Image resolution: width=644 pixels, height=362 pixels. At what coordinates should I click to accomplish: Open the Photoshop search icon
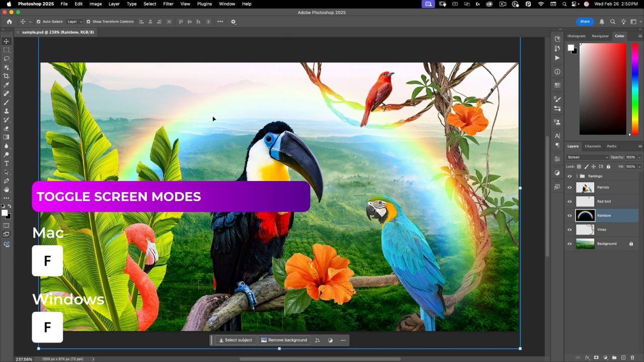613,22
